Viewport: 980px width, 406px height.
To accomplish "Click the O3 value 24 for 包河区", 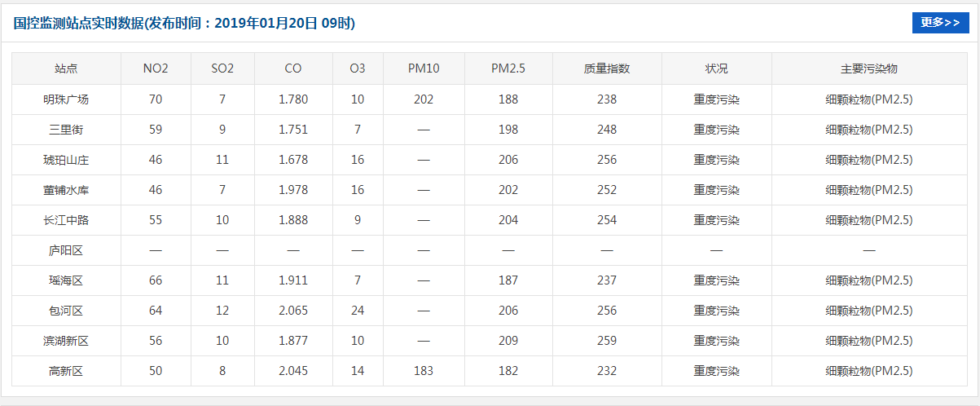I will pyautogui.click(x=358, y=311).
